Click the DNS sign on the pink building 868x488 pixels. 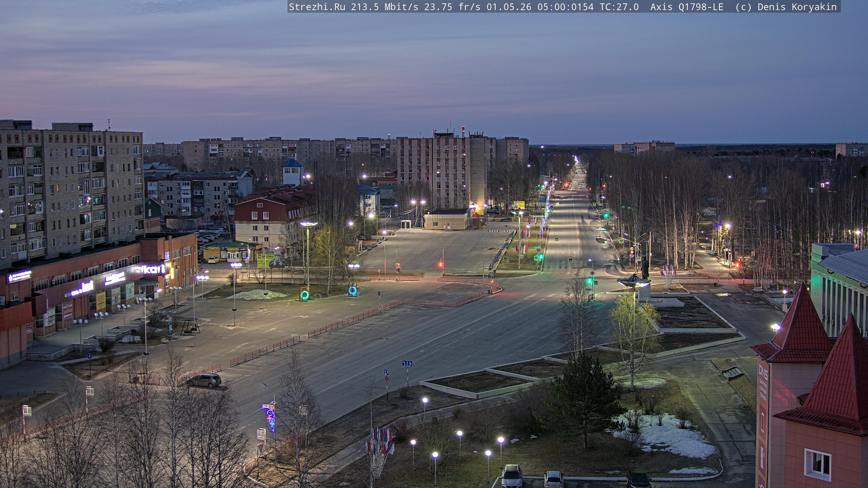763,370
